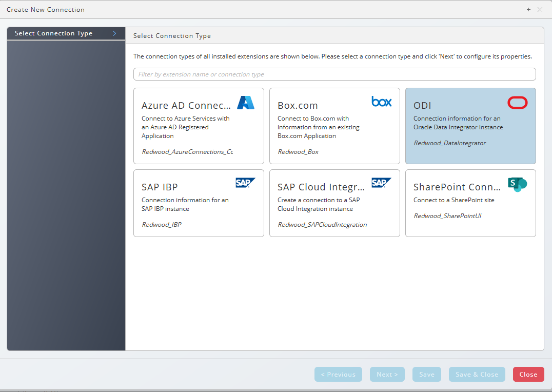Click the Redwood_Box extension name

pyautogui.click(x=298, y=152)
